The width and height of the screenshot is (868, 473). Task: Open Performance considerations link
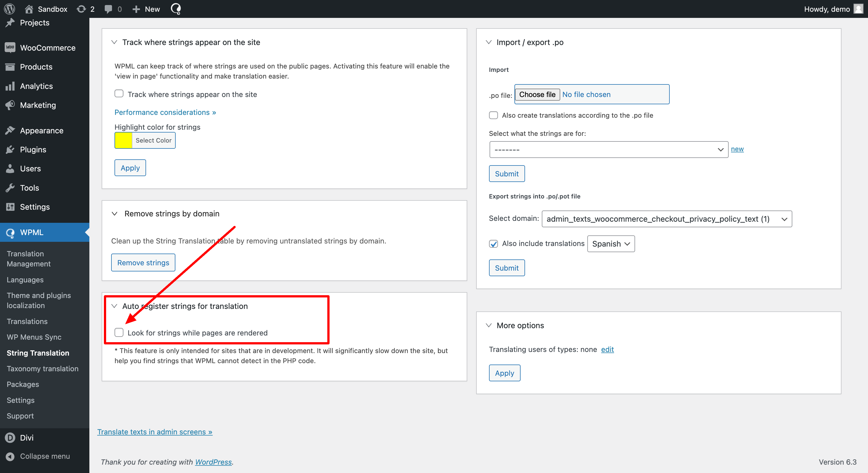tap(165, 112)
